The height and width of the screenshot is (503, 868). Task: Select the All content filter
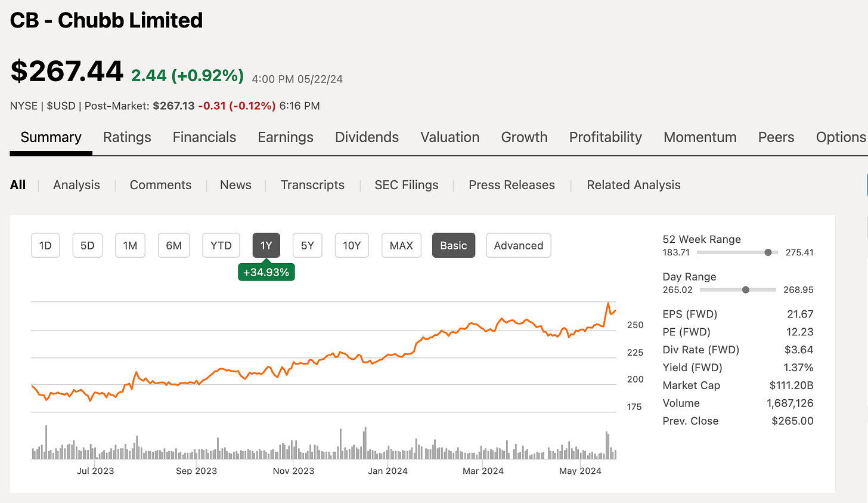(x=18, y=185)
